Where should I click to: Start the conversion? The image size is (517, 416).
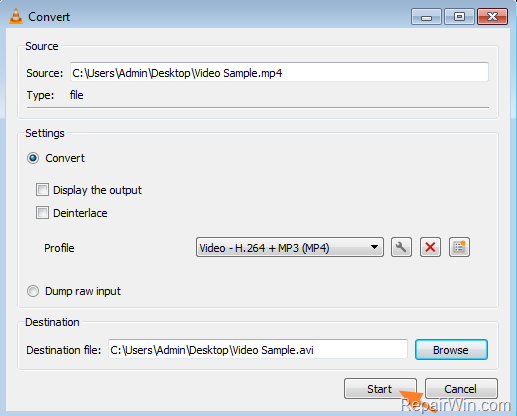pos(380,389)
